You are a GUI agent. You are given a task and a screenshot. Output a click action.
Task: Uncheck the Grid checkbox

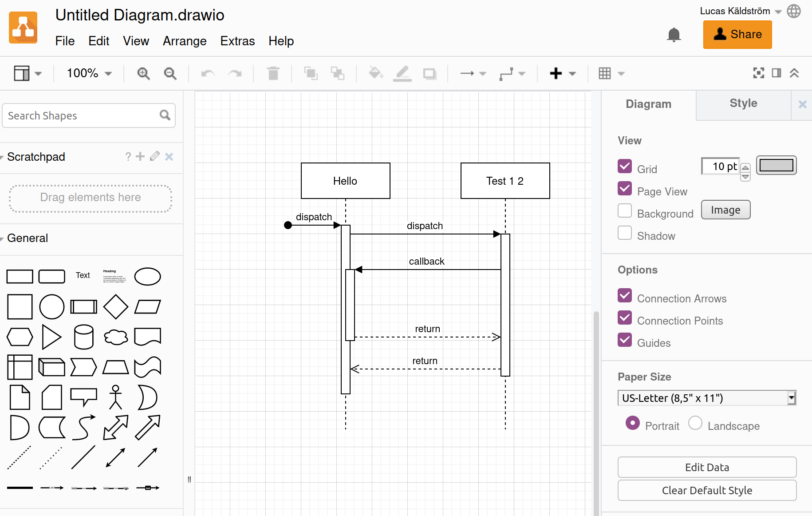pos(625,166)
